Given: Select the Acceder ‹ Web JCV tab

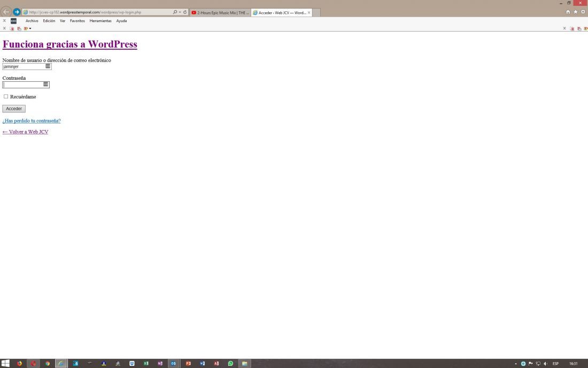Looking at the screenshot, I should [282, 13].
